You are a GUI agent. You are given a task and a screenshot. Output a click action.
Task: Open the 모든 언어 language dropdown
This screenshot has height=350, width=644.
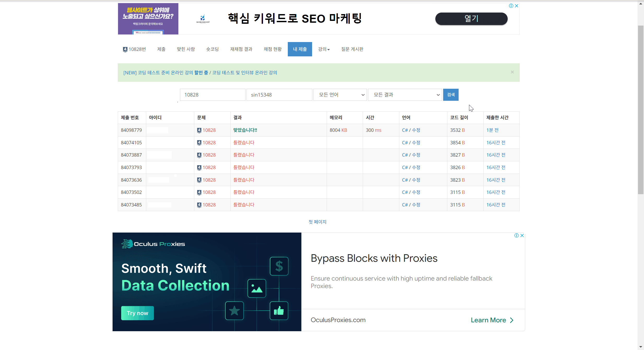[340, 95]
